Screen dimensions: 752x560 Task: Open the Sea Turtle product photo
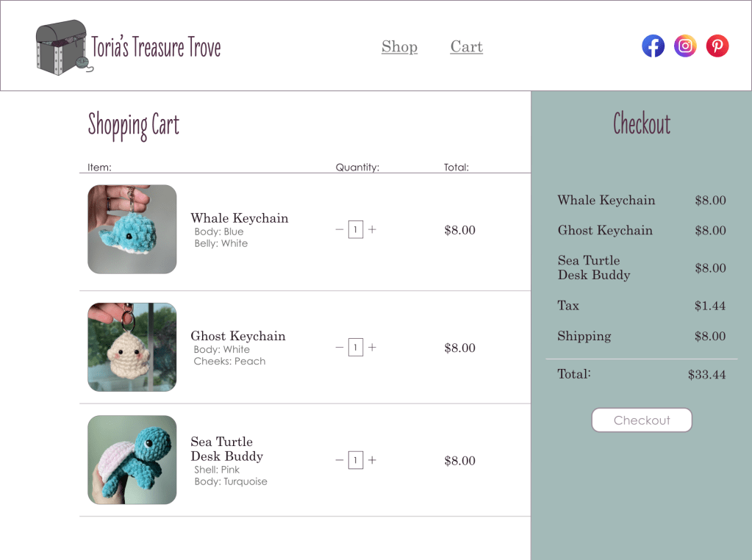pos(132,460)
